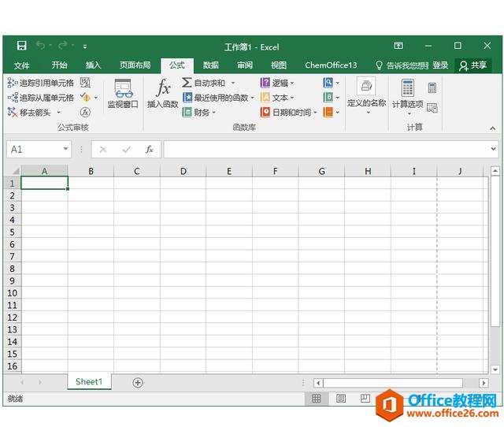
Task: Click the Undo arrow icon
Action: click(40, 46)
